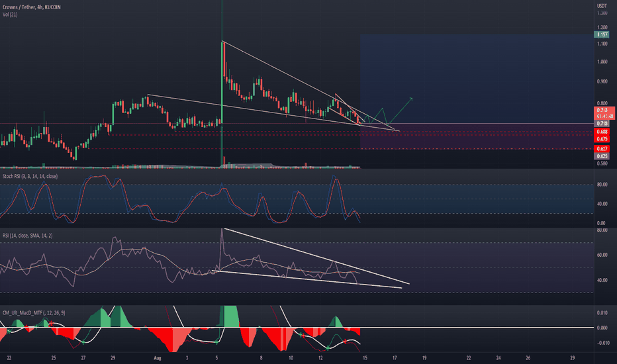Click the 17 date on the time axis
This screenshot has height=364, width=617.
395,358
